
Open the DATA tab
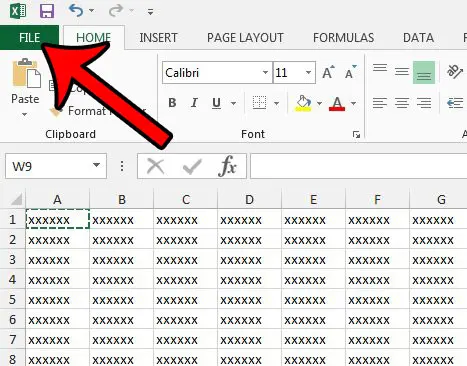(418, 37)
